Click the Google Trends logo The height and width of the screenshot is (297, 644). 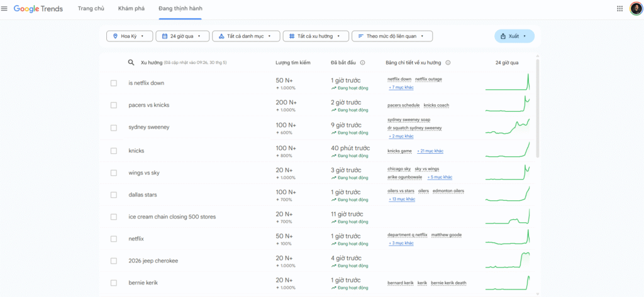tap(38, 9)
